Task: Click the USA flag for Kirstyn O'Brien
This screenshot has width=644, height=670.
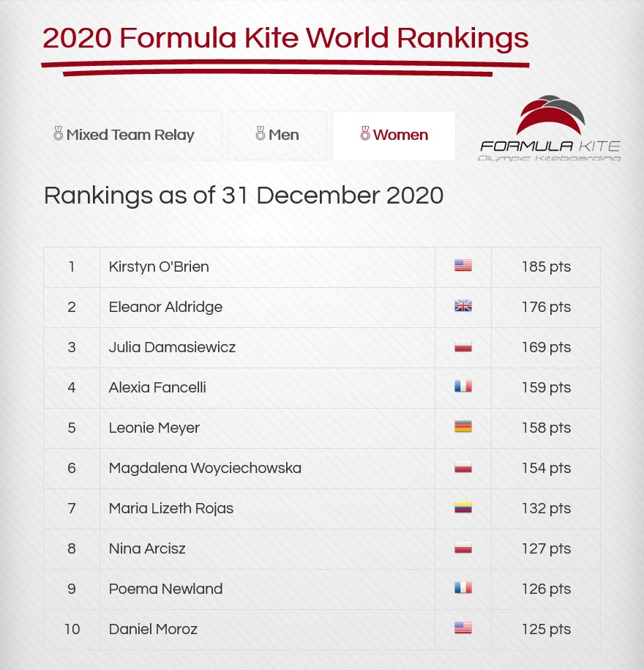Action: pos(463,266)
